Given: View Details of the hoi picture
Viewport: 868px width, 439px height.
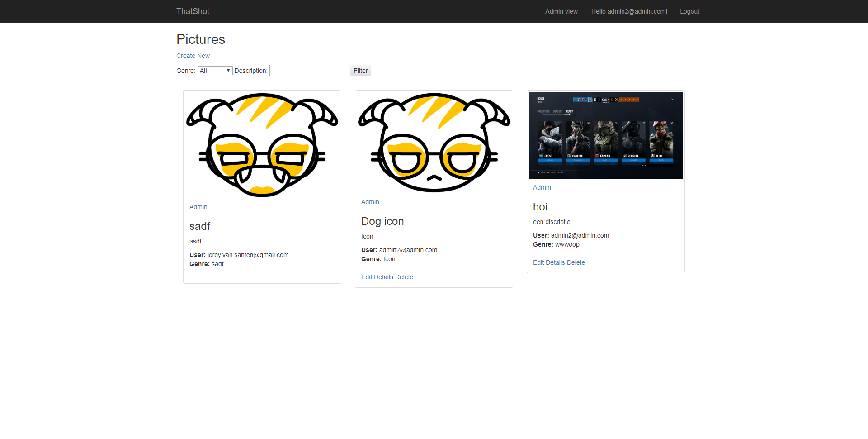Looking at the screenshot, I should tap(555, 262).
